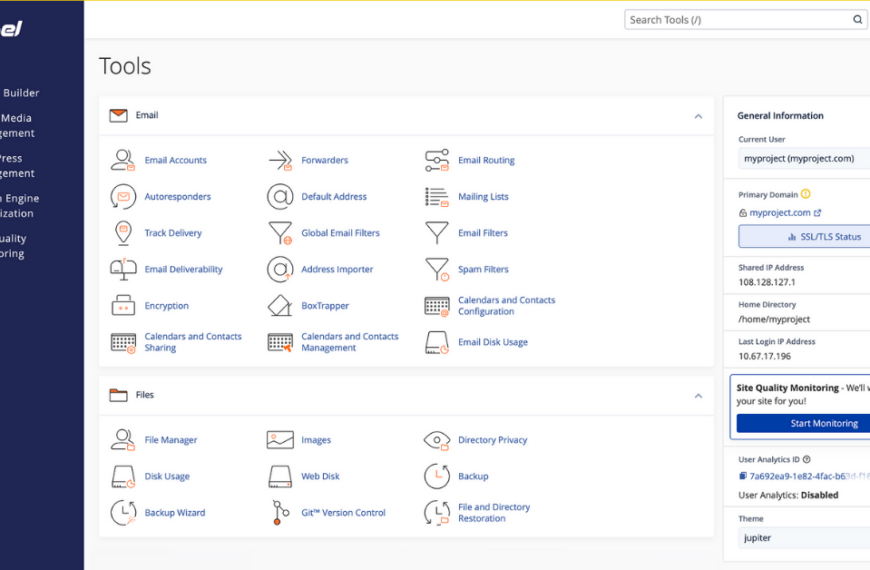This screenshot has width=870, height=570.
Task: Click the Autoresponders icon
Action: pyautogui.click(x=123, y=196)
